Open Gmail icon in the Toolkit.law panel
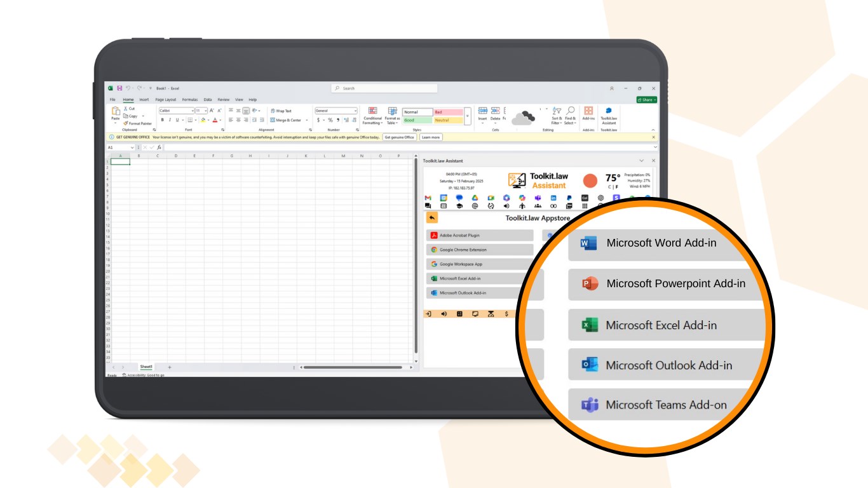Screen dimensions: 868x488 pyautogui.click(x=428, y=198)
